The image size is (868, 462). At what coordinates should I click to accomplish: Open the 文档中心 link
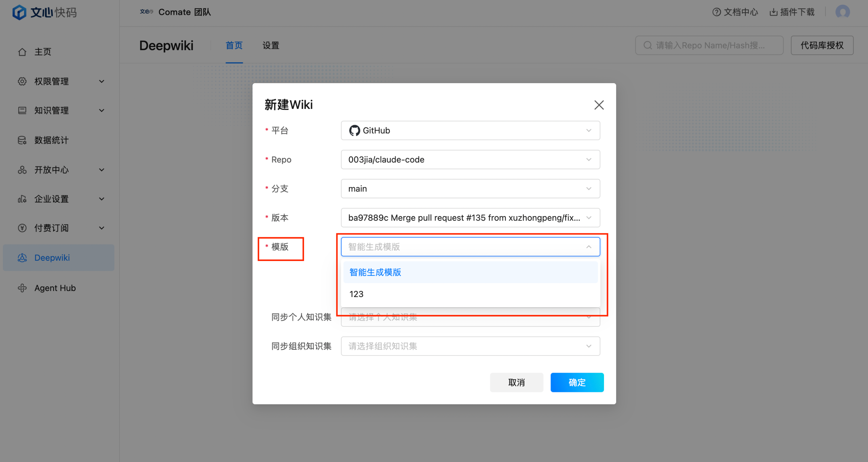[735, 12]
